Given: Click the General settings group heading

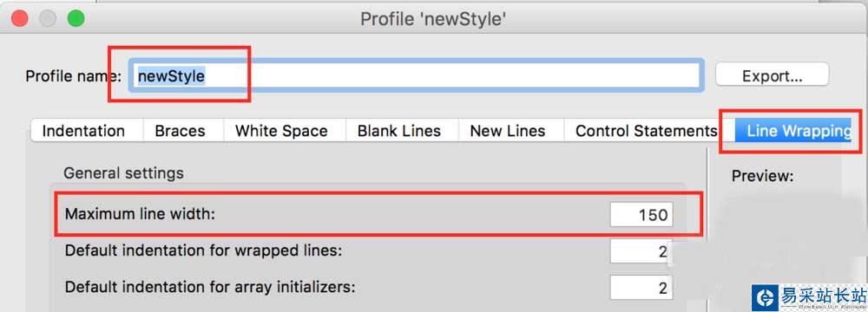Looking at the screenshot, I should tap(123, 173).
